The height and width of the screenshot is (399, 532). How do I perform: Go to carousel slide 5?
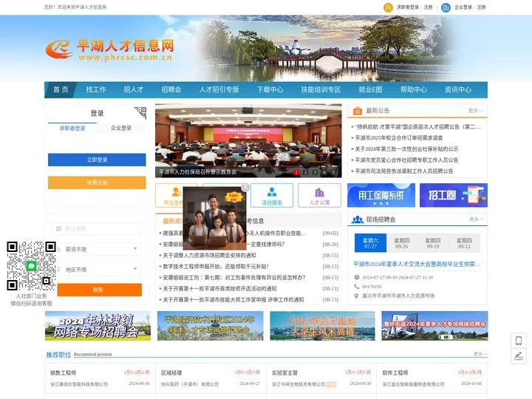pyautogui.click(x=332, y=172)
